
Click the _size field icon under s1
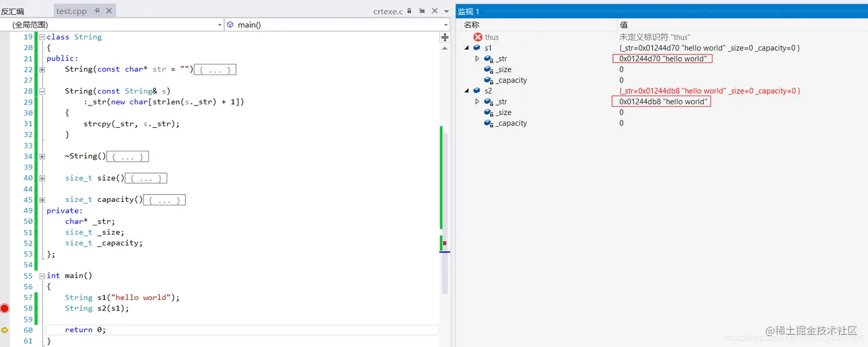pyautogui.click(x=489, y=69)
